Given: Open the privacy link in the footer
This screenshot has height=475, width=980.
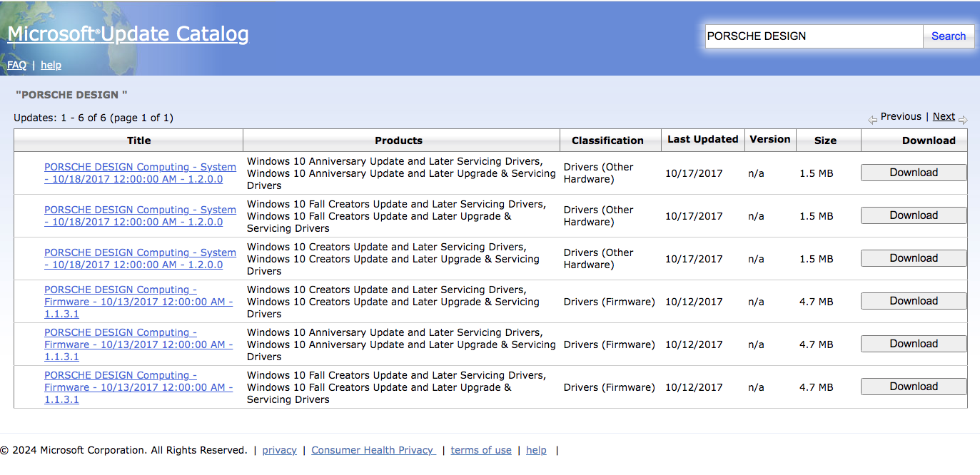Looking at the screenshot, I should (x=280, y=450).
